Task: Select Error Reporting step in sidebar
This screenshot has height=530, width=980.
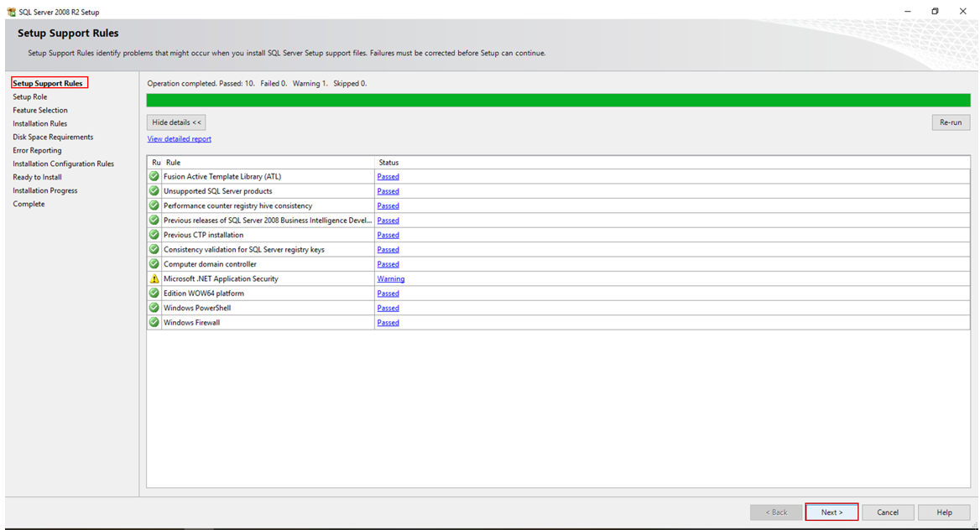Action: coord(38,151)
